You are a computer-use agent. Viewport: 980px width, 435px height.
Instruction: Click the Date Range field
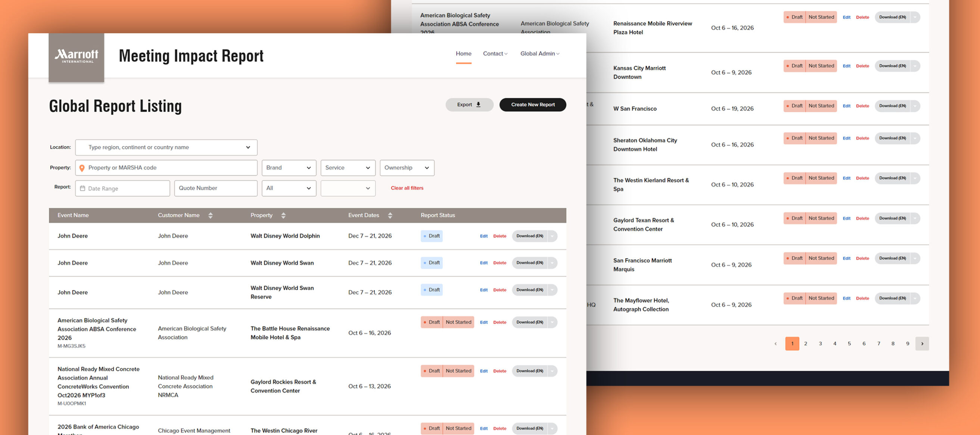click(x=122, y=188)
